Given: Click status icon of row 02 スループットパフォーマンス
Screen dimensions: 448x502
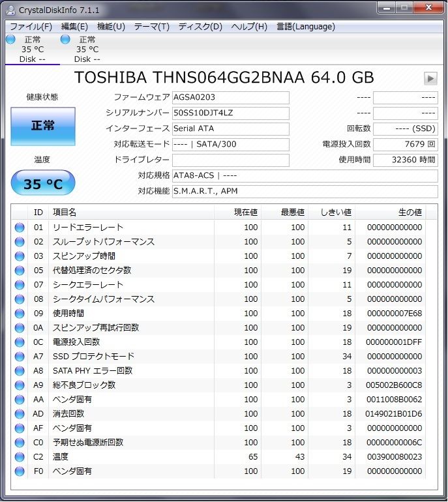Looking at the screenshot, I should point(20,242).
